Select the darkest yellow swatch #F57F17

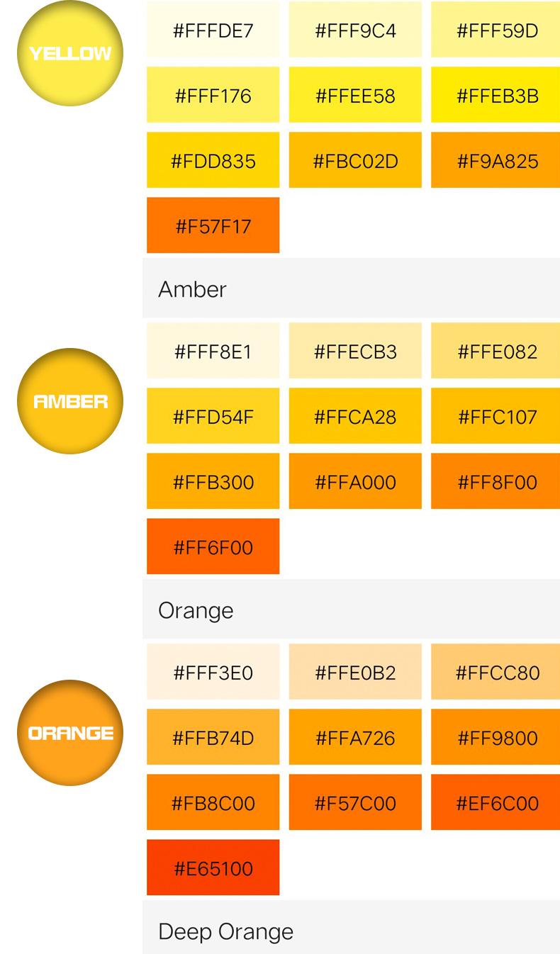[x=213, y=226]
